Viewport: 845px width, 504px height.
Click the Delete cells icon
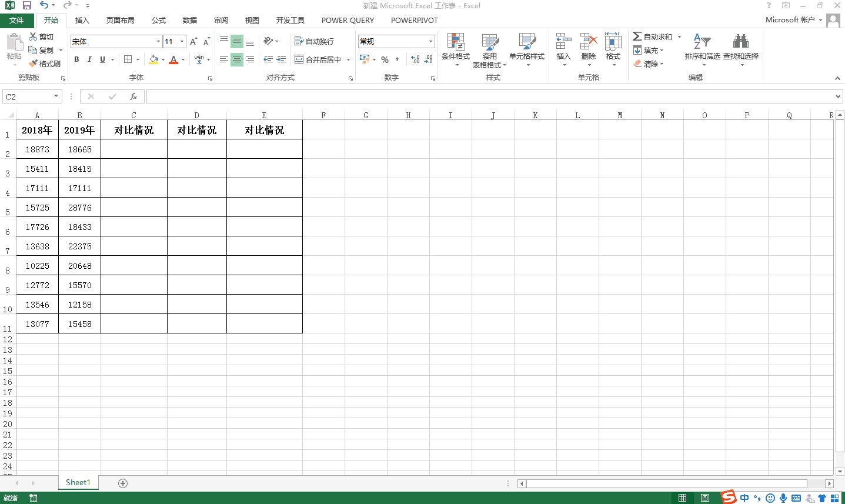point(588,42)
